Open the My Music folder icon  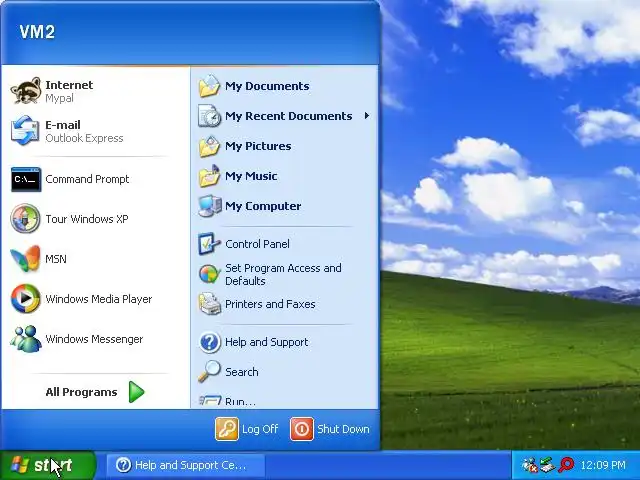pyautogui.click(x=209, y=176)
